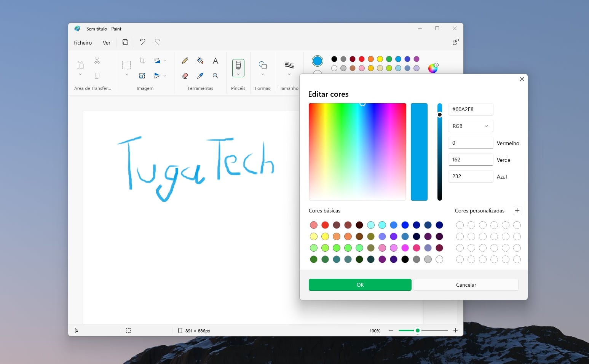Image resolution: width=589 pixels, height=364 pixels.
Task: Click the Verde value field
Action: coord(471,160)
